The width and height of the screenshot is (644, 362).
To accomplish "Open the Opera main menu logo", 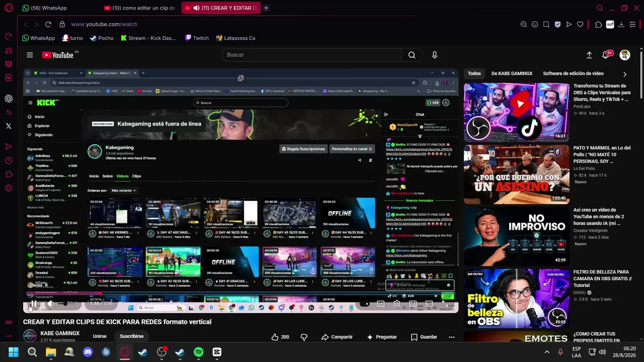I will tap(9, 8).
